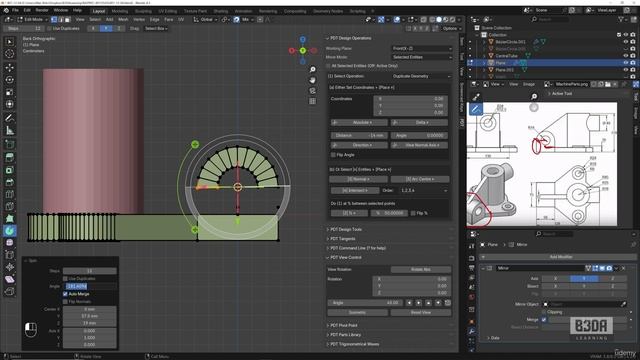The height and width of the screenshot is (360, 640).
Task: Open the Working Plane dropdown
Action: coord(422,48)
